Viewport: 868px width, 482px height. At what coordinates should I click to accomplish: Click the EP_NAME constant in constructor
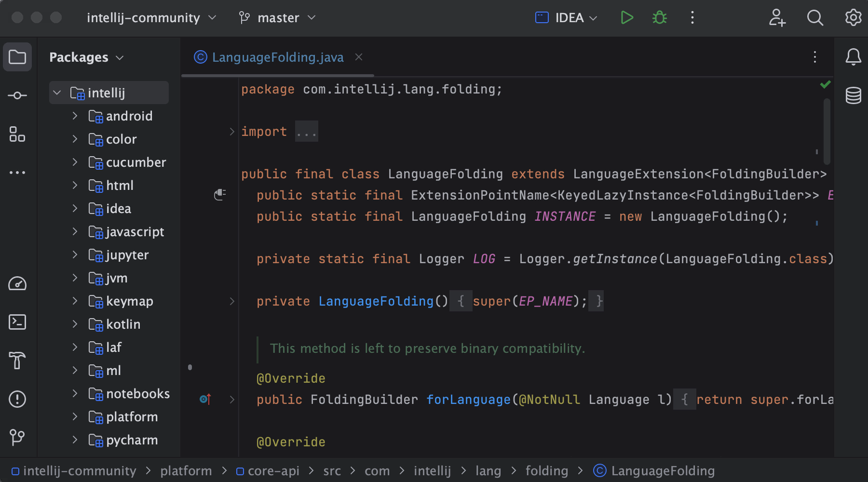[x=545, y=301]
